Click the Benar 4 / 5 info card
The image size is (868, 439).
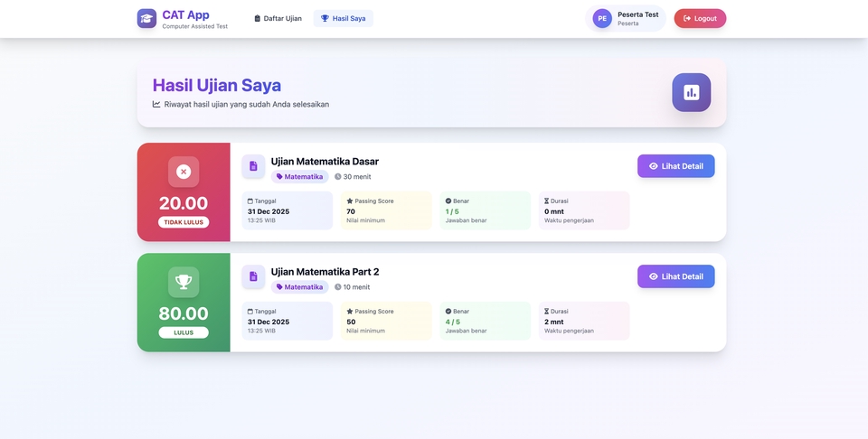point(486,321)
